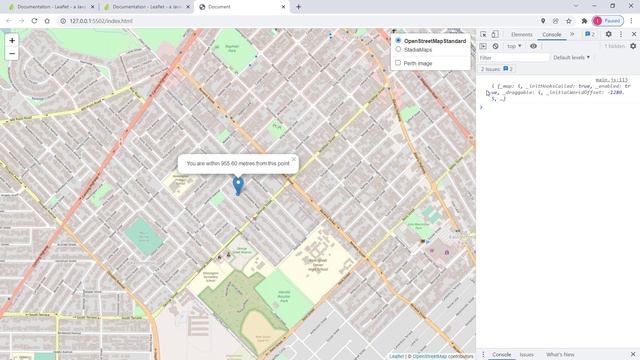Go back in browser history

tap(9, 21)
